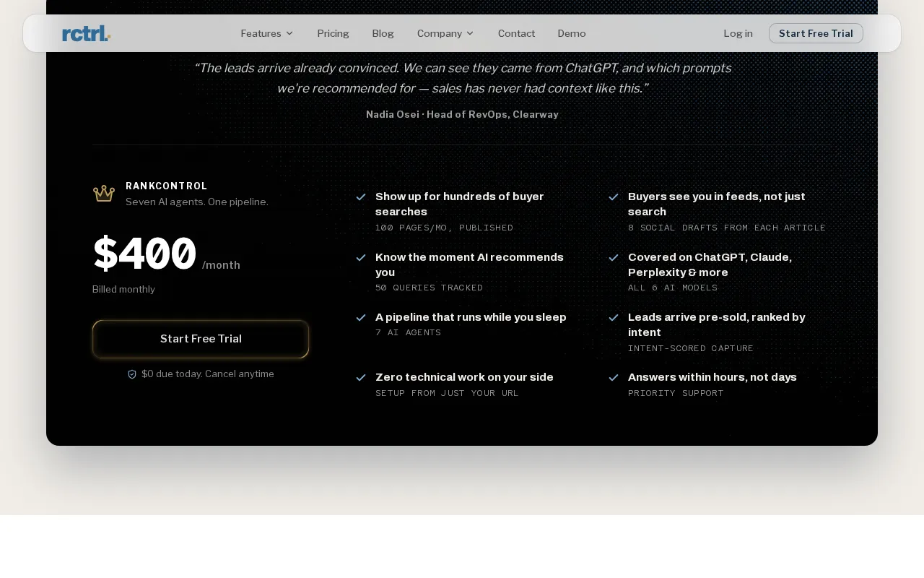Viewport: 924px width, 578px height.
Task: Click the shield icon beside $0 due today
Action: 132,374
